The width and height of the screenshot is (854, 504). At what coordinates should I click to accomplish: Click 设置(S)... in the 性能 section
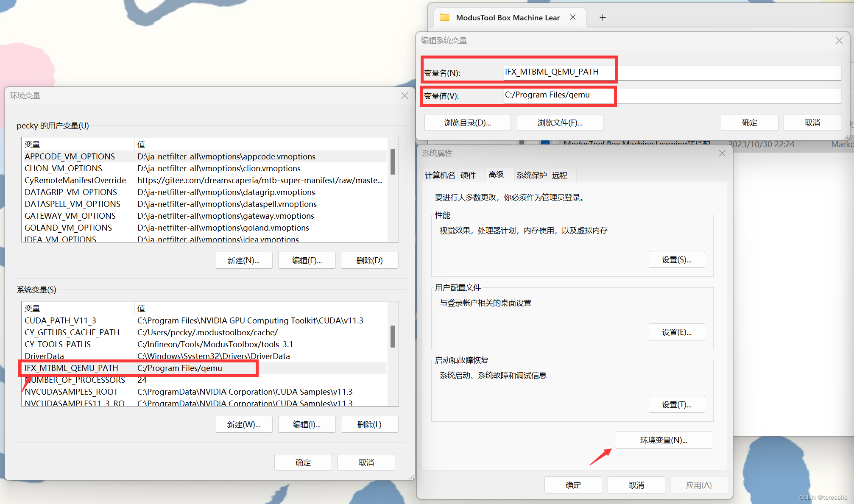676,259
